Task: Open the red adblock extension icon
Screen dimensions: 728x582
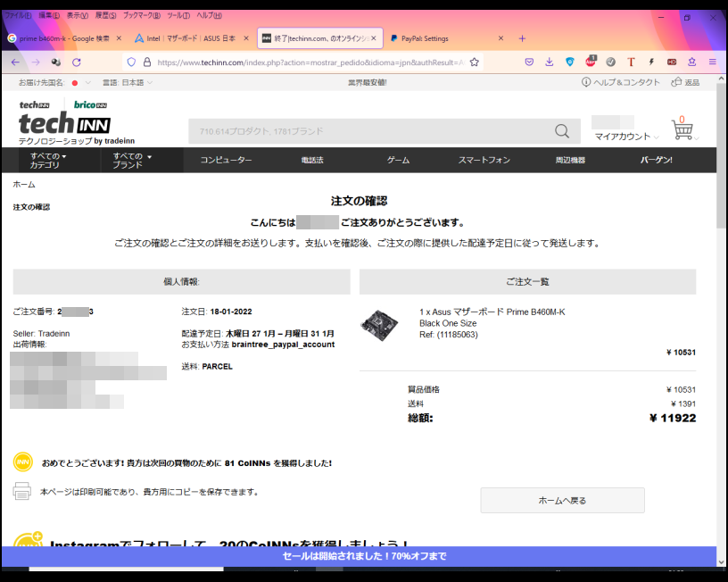Action: (590, 62)
